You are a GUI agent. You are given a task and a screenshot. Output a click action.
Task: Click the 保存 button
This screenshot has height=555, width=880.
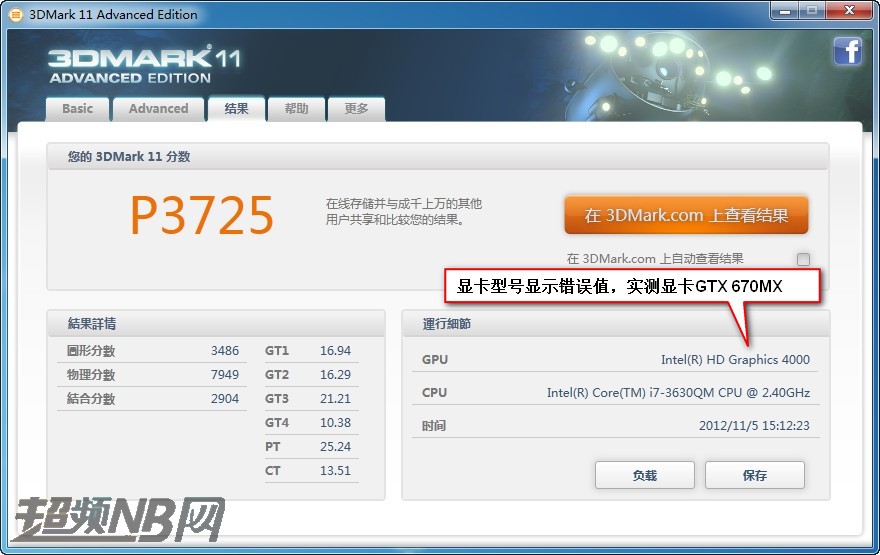pyautogui.click(x=755, y=475)
